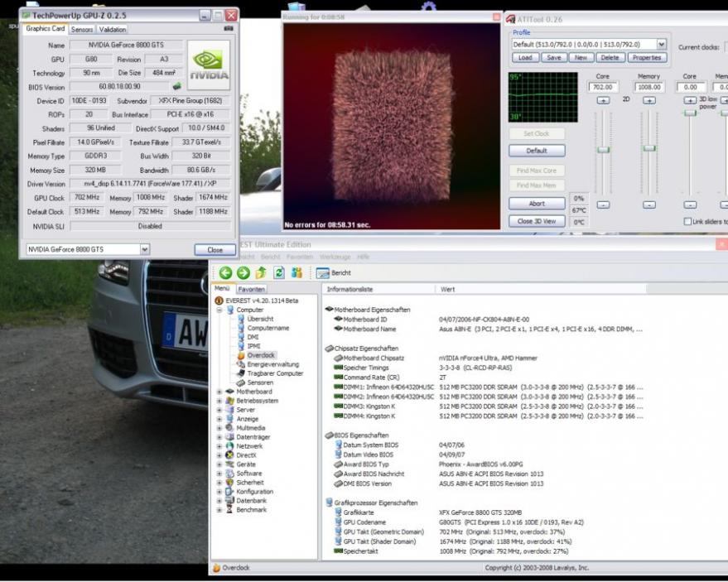The height and width of the screenshot is (582, 728).
Task: Click the ATITool Memory field showing 1008.00
Action: (649, 87)
